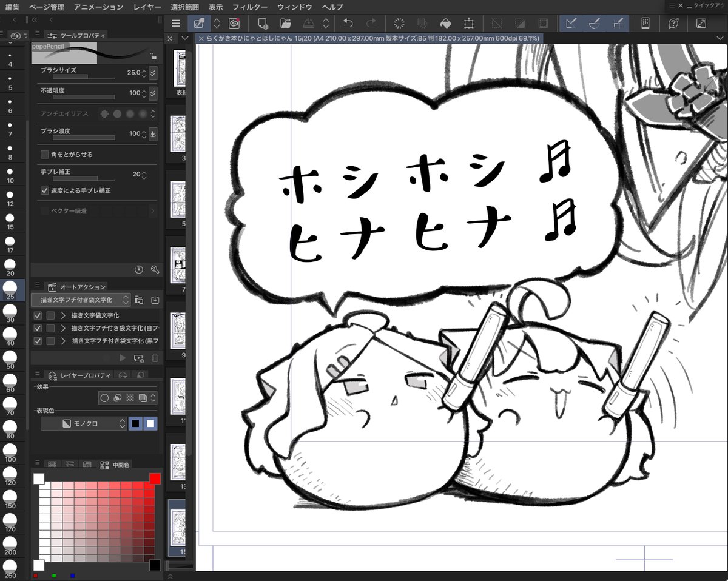Pick the red corner color swatch
Image resolution: width=728 pixels, height=581 pixels.
pos(155,479)
